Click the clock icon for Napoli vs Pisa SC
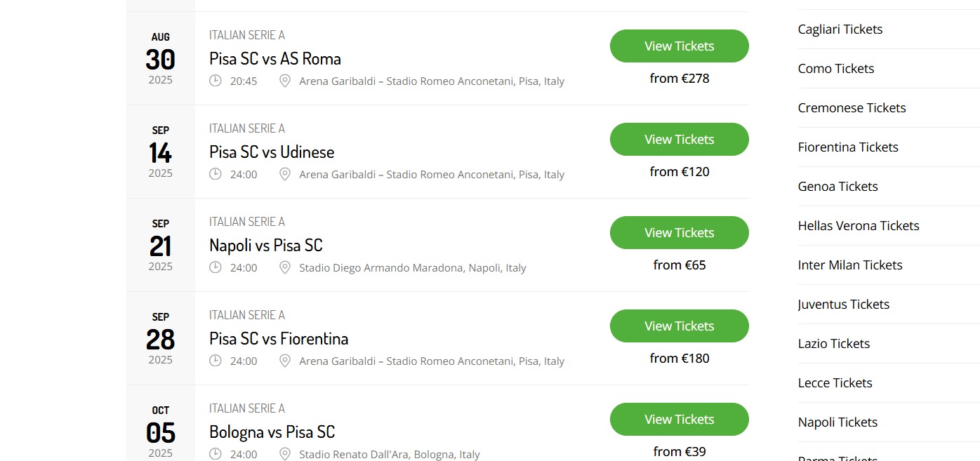The width and height of the screenshot is (980, 461). 216,267
